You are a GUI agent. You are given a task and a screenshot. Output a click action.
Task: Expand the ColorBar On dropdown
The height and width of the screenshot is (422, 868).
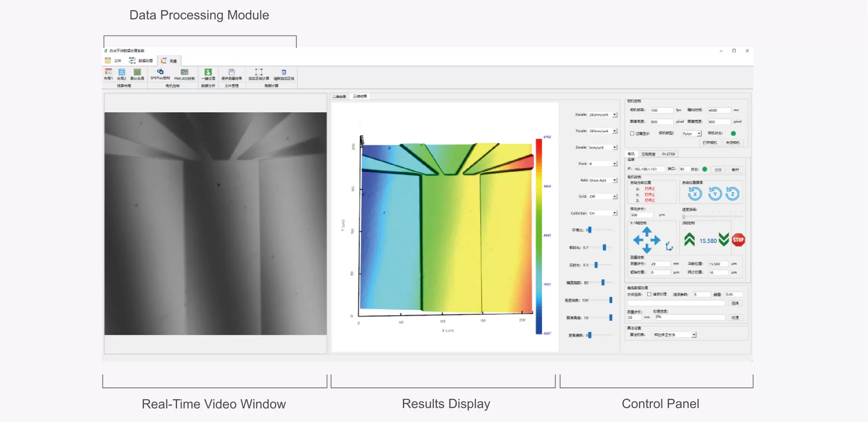pos(615,213)
